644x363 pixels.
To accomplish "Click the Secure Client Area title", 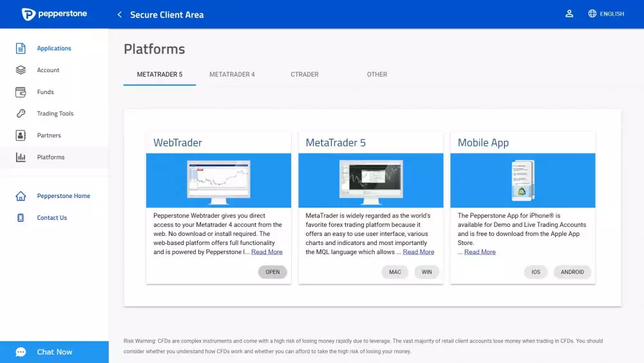I will [x=167, y=15].
